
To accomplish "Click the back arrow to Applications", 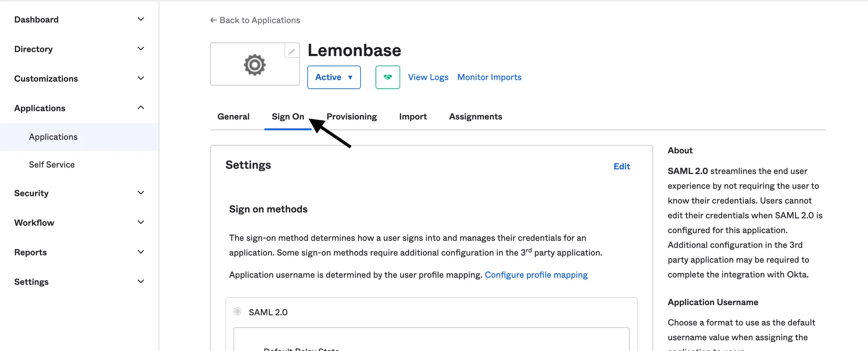I will pyautogui.click(x=213, y=20).
